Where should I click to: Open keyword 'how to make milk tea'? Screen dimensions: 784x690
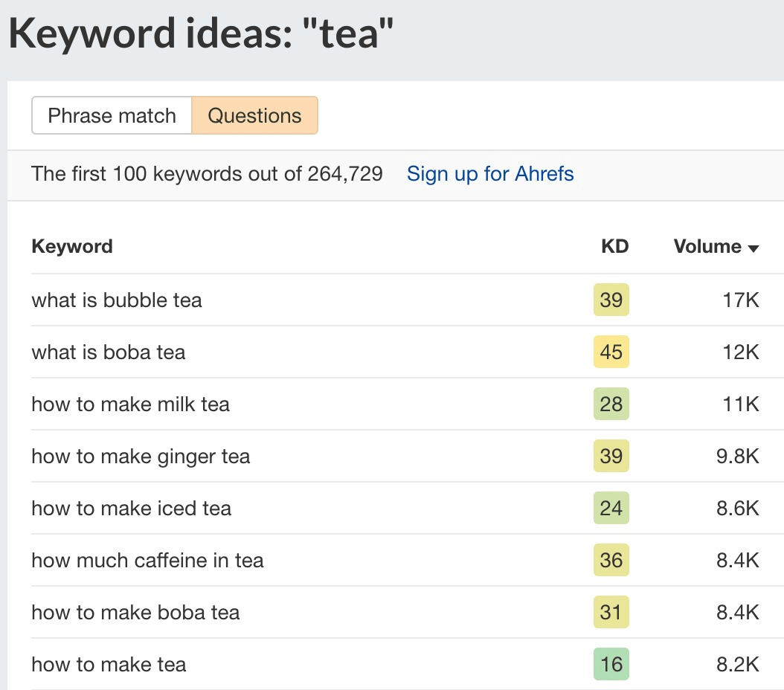131,404
